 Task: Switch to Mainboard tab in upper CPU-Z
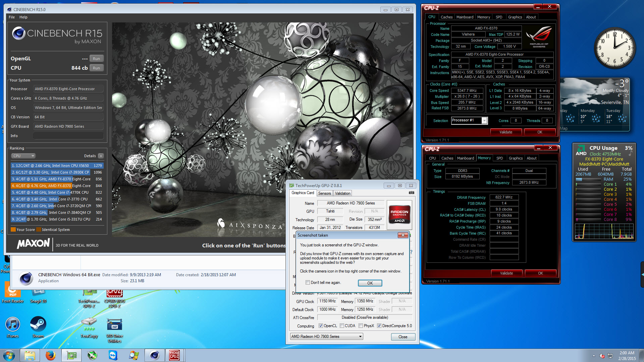[465, 17]
